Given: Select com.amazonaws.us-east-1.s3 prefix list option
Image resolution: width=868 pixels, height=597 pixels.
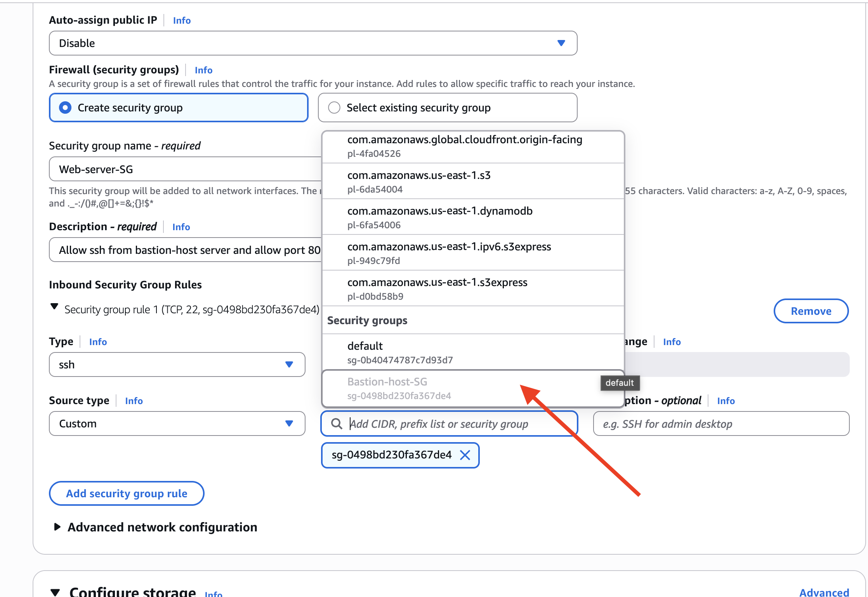Looking at the screenshot, I should (473, 181).
